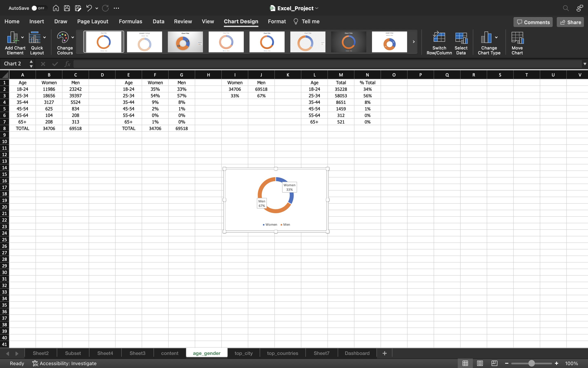Click the Change Chart Type icon
This screenshot has width=588, height=368.
(487, 38)
